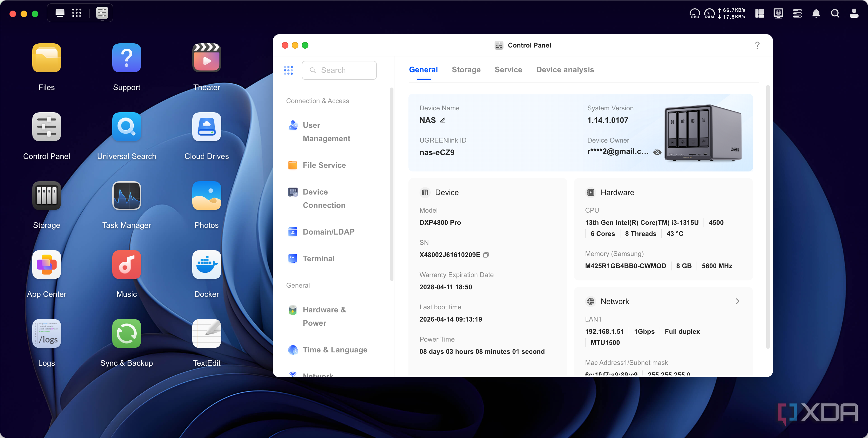This screenshot has height=438, width=868.
Task: Launch the Task Manager desktop icon
Action: pyautogui.click(x=126, y=195)
